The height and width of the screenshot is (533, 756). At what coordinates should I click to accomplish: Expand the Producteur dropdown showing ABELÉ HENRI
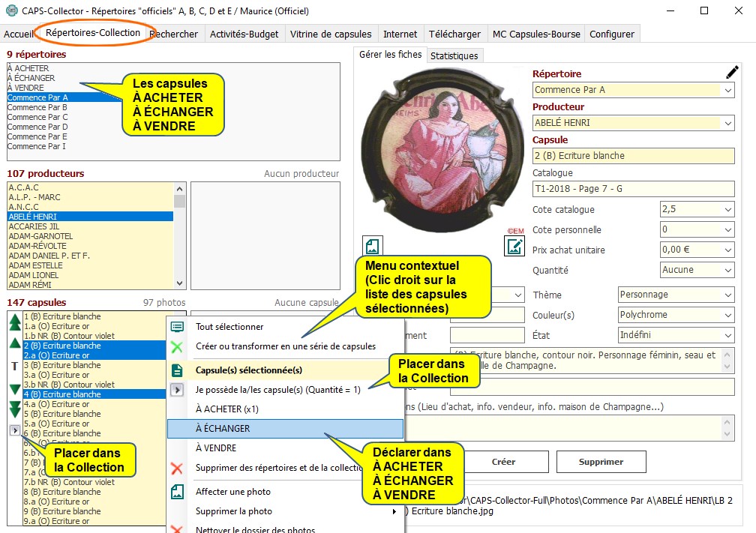(x=728, y=123)
